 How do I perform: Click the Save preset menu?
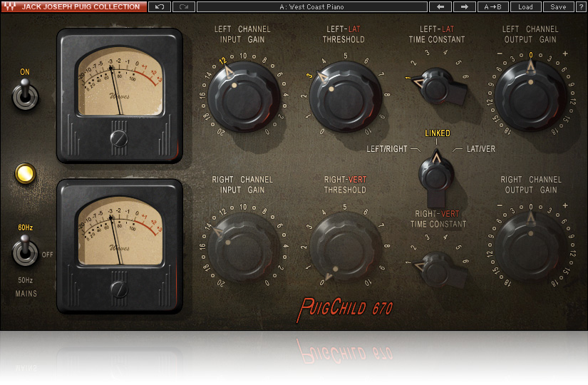pyautogui.click(x=558, y=7)
